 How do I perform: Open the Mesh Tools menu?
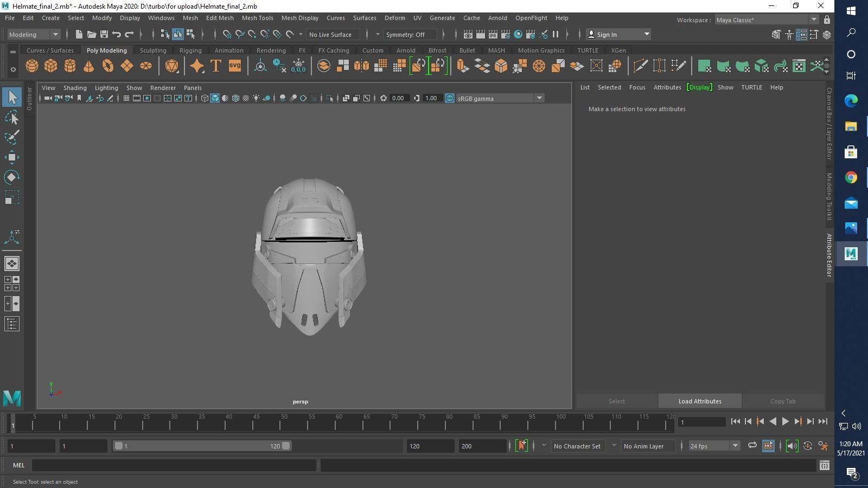[257, 18]
